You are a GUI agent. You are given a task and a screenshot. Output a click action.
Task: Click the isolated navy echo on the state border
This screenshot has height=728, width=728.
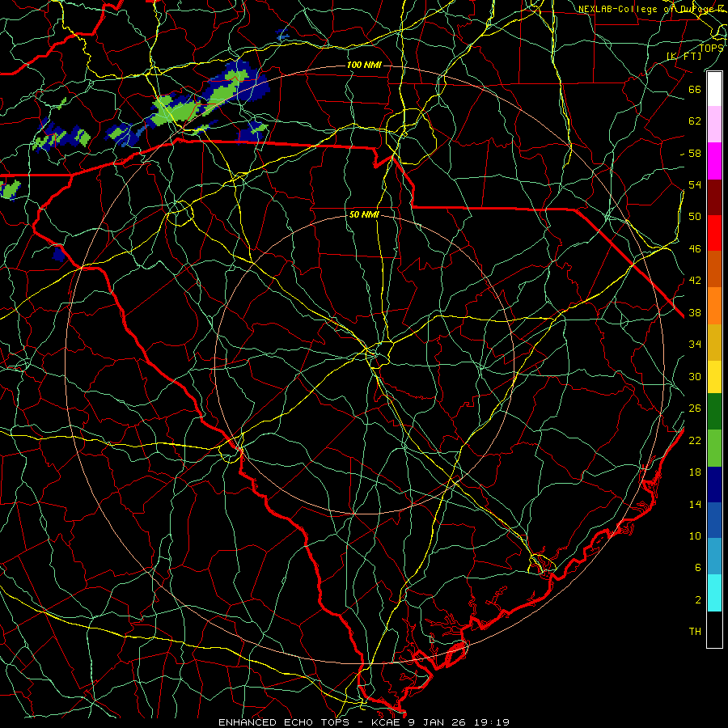tap(58, 254)
